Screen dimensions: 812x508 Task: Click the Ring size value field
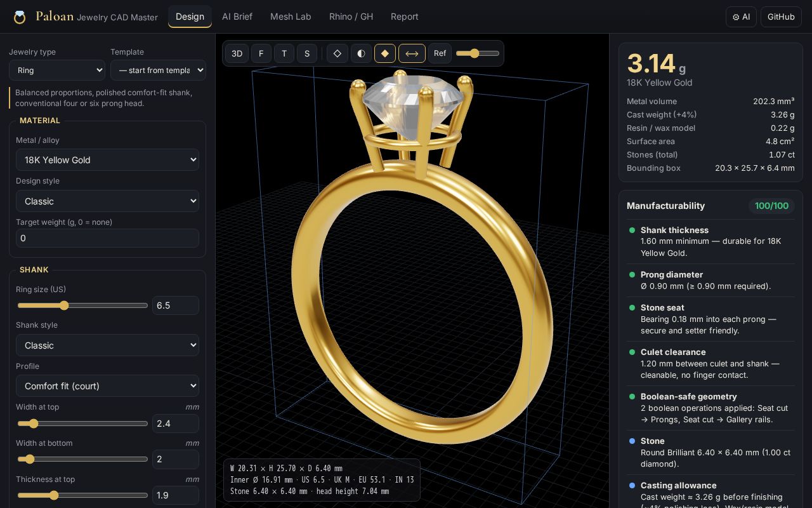point(176,305)
